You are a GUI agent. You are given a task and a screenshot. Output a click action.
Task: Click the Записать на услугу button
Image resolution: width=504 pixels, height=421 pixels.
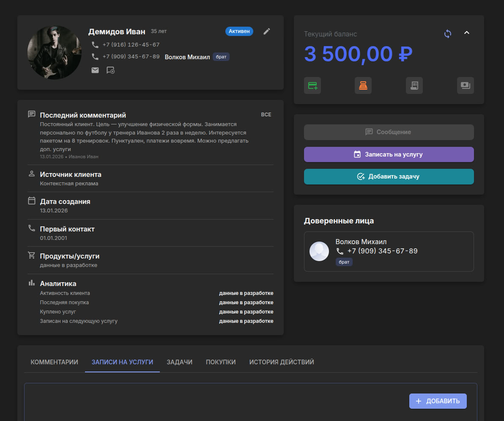coord(389,154)
